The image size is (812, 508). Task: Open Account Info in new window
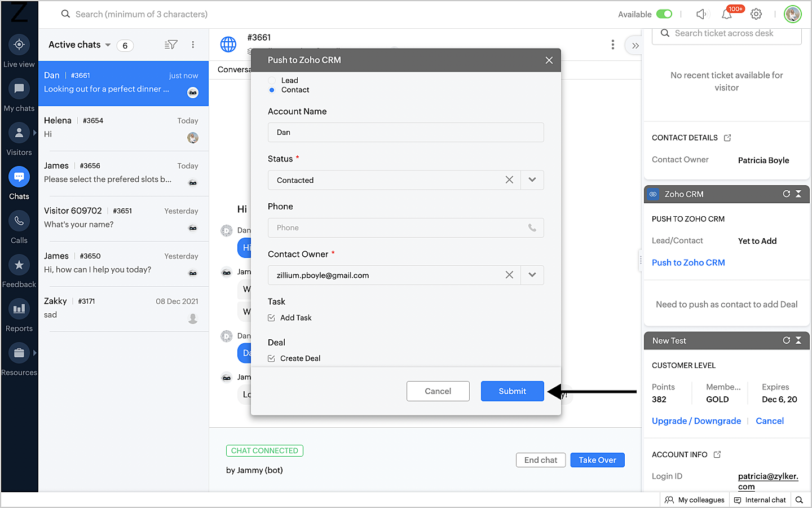[717, 454]
